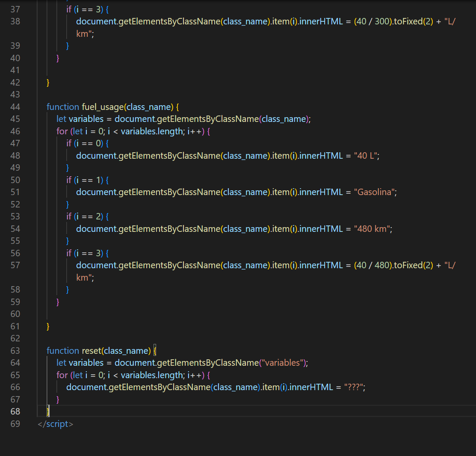Screen dimensions: 476x456
Task: Click the "if (i == 0)" condition
Action: click(85, 143)
